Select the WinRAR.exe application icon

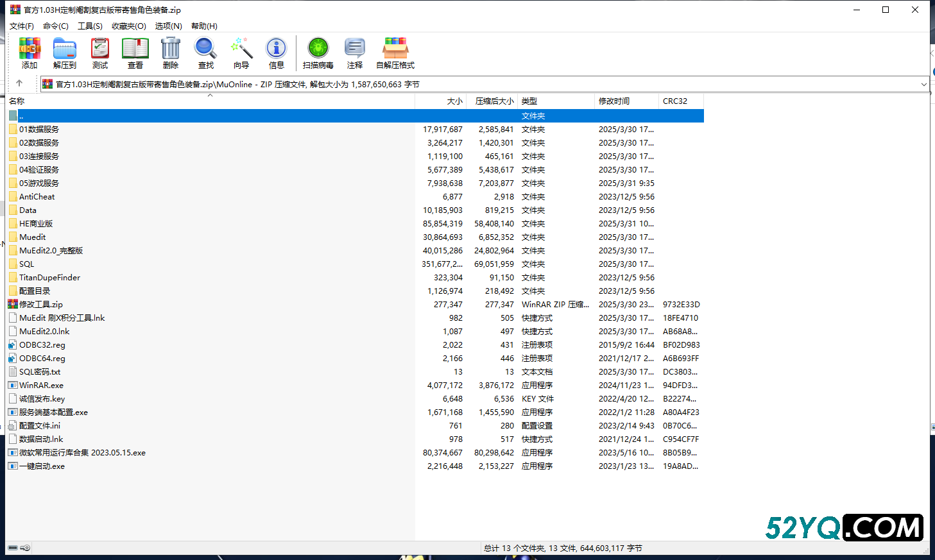[x=13, y=385]
